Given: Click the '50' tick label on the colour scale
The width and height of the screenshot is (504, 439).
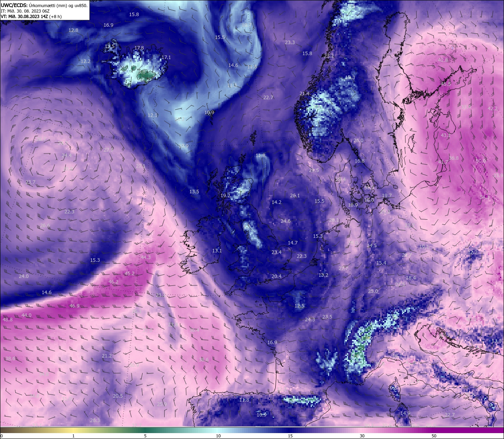Looking at the screenshot, I should (434, 436).
